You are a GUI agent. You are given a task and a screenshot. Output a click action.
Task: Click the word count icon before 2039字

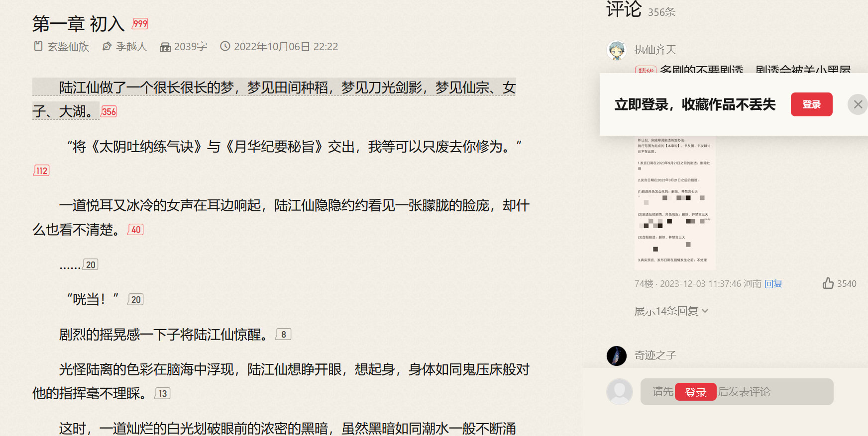(x=165, y=47)
